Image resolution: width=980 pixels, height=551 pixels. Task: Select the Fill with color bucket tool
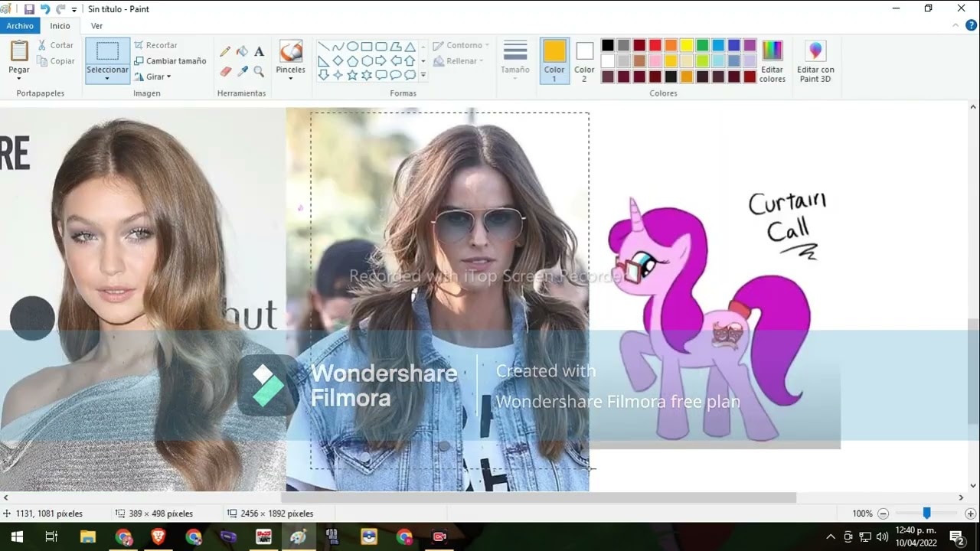point(242,52)
